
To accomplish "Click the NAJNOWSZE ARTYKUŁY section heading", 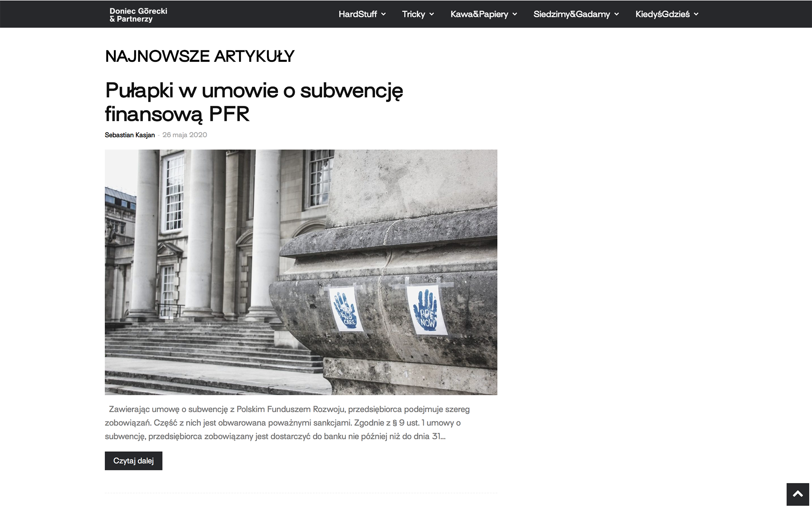I will click(199, 56).
